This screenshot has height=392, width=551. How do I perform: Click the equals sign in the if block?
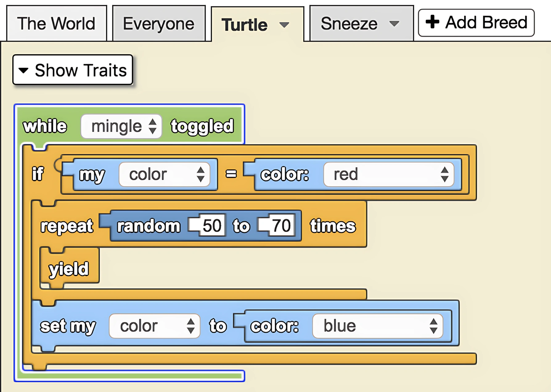[x=231, y=174]
